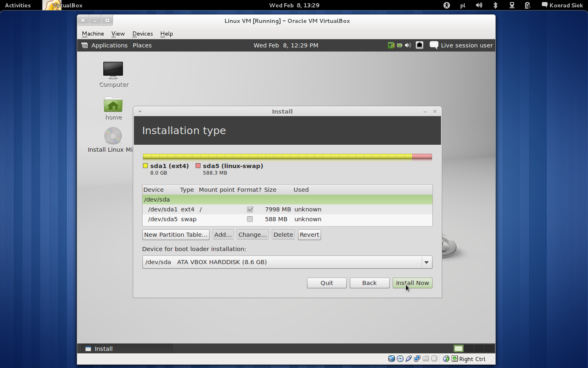
Task: Click the Add... partition button
Action: pyautogui.click(x=223, y=235)
